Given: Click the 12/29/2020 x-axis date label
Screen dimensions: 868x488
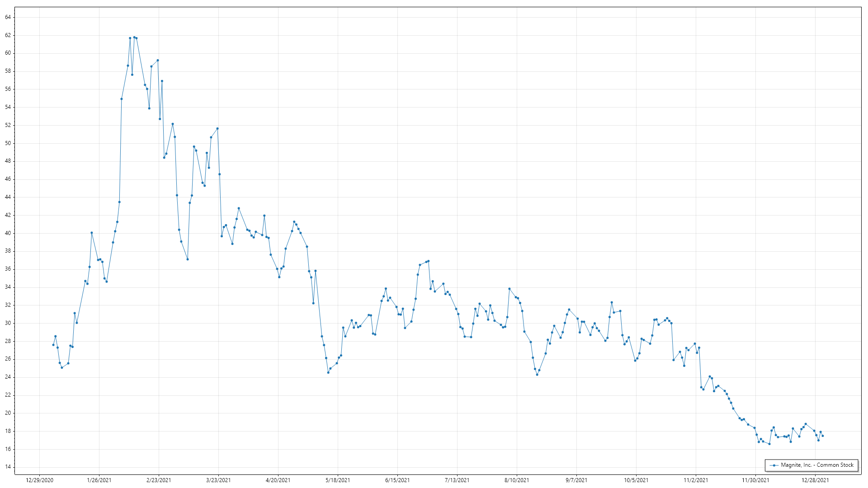Looking at the screenshot, I should [39, 480].
